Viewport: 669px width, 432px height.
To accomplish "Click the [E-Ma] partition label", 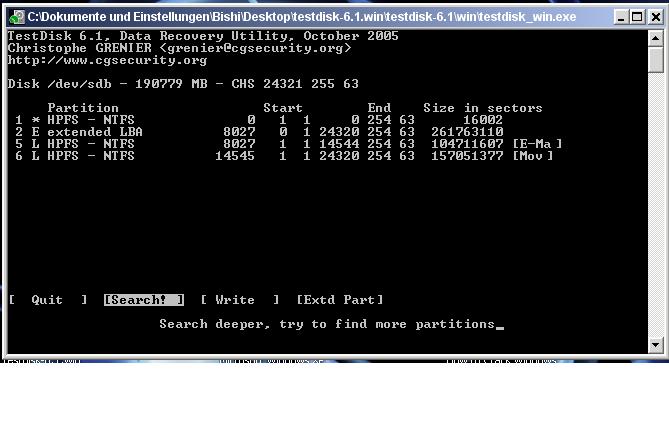I will tap(537, 144).
